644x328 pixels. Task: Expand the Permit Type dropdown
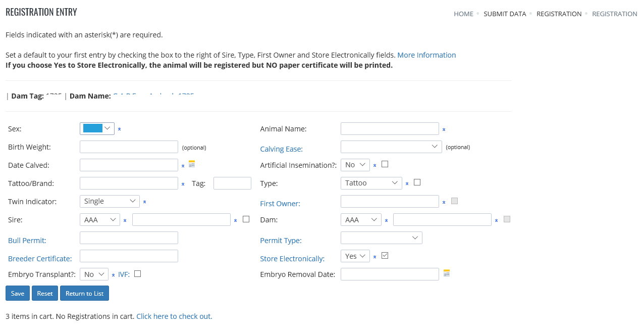[382, 238]
